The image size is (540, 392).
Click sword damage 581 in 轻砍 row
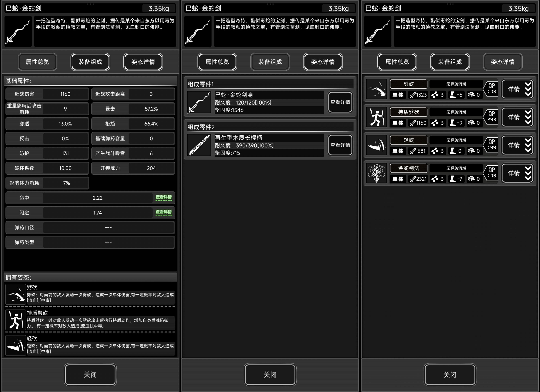click(x=418, y=151)
